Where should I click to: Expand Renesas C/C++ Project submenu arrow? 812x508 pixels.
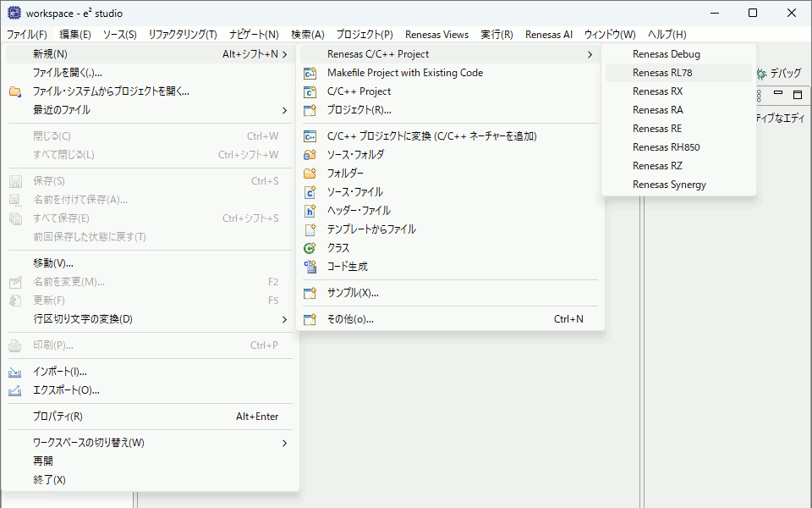[590, 54]
